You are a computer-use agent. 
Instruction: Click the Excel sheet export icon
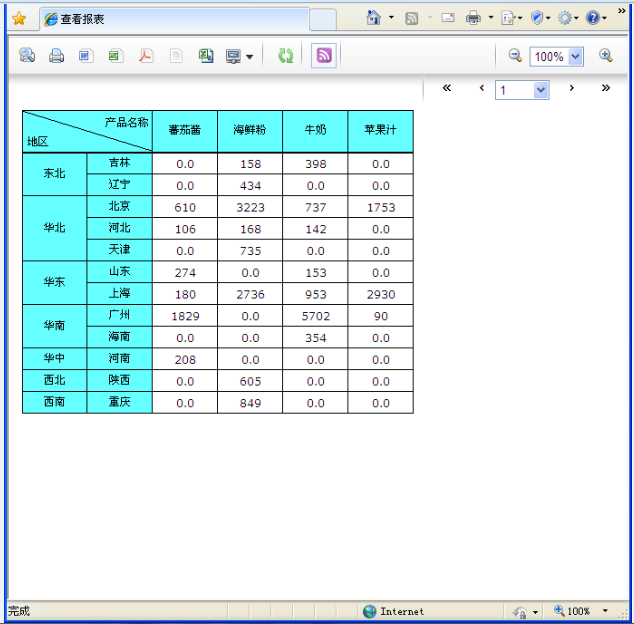206,55
